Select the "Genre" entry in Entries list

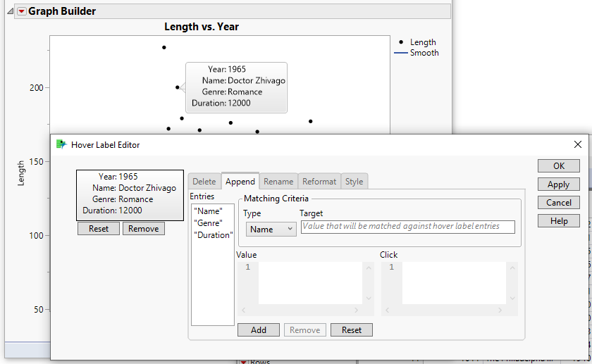tap(208, 223)
